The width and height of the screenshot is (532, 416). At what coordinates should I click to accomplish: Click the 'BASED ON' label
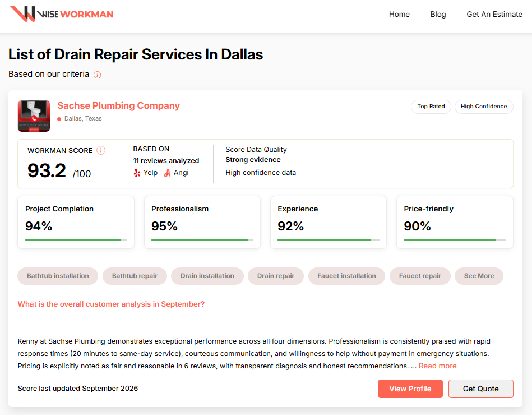[151, 149]
